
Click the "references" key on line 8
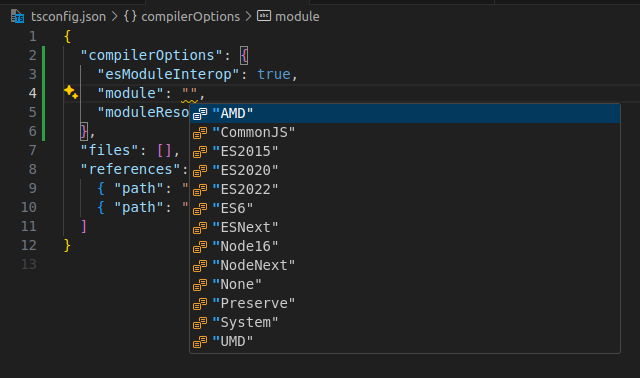131,169
